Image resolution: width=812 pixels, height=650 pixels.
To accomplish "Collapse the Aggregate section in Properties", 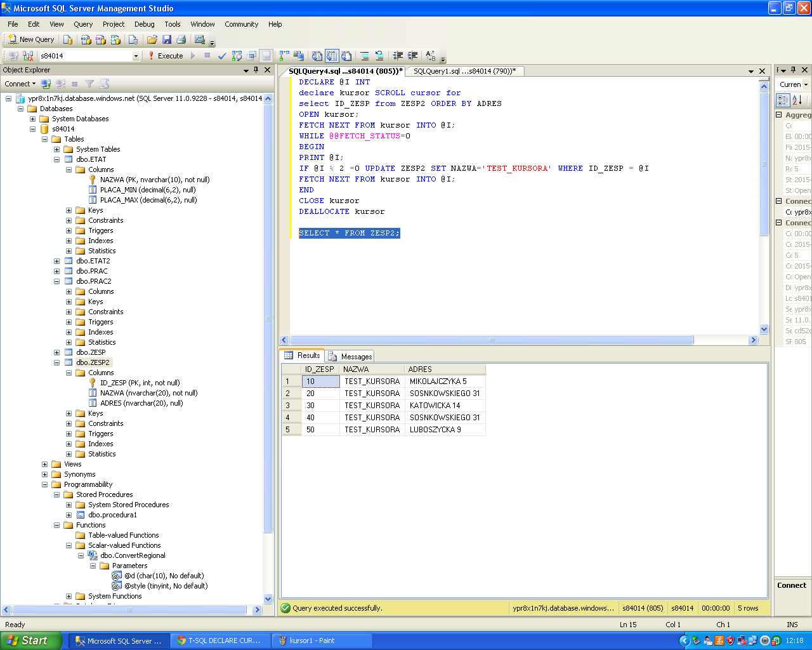I will (779, 115).
